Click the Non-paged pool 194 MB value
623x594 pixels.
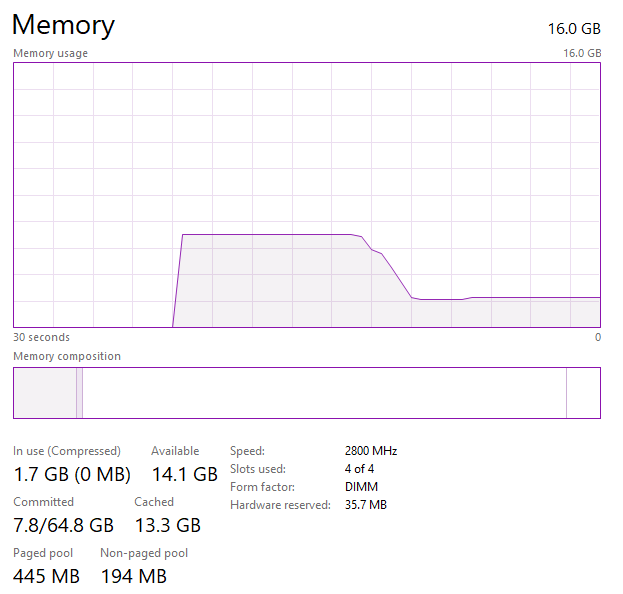(133, 576)
